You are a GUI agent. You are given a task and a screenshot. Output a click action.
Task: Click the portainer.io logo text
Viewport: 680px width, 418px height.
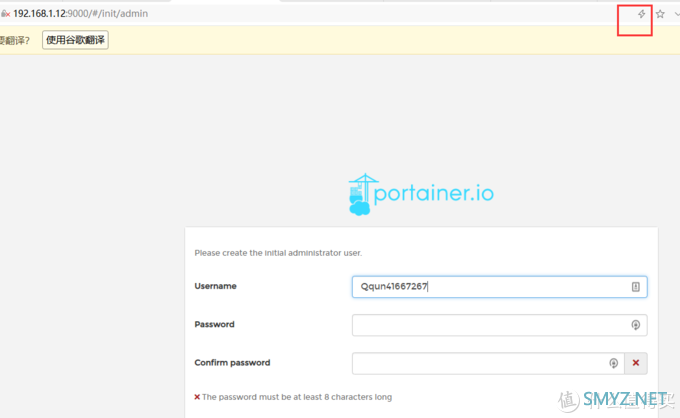(434, 192)
